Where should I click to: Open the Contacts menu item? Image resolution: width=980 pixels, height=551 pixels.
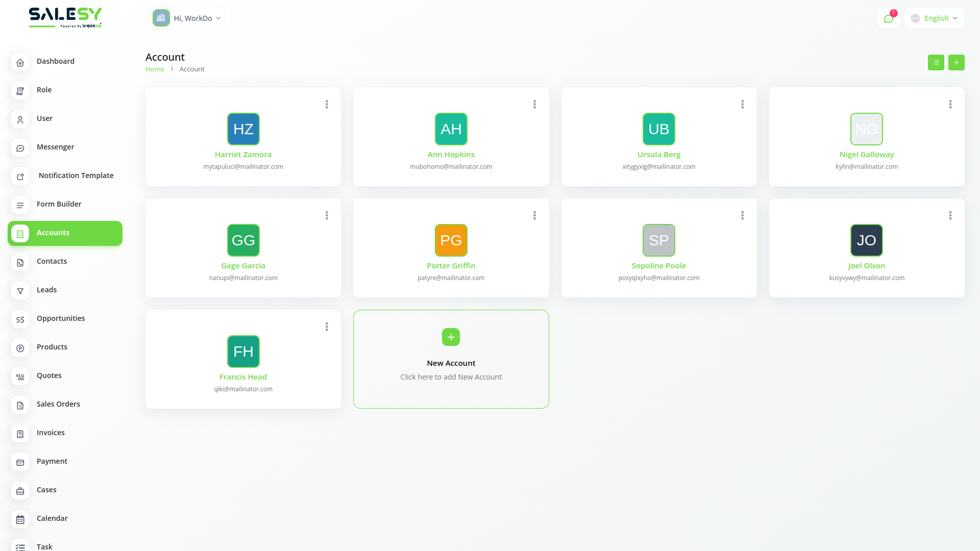52,261
